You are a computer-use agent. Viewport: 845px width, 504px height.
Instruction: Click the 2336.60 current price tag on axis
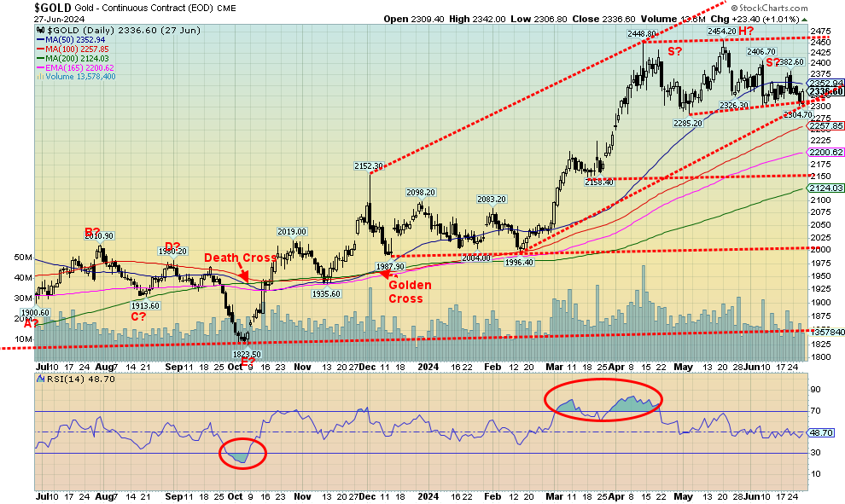click(x=825, y=91)
